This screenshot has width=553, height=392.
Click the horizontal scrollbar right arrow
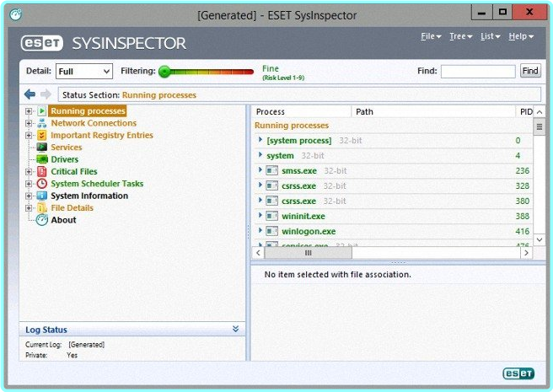coord(526,253)
